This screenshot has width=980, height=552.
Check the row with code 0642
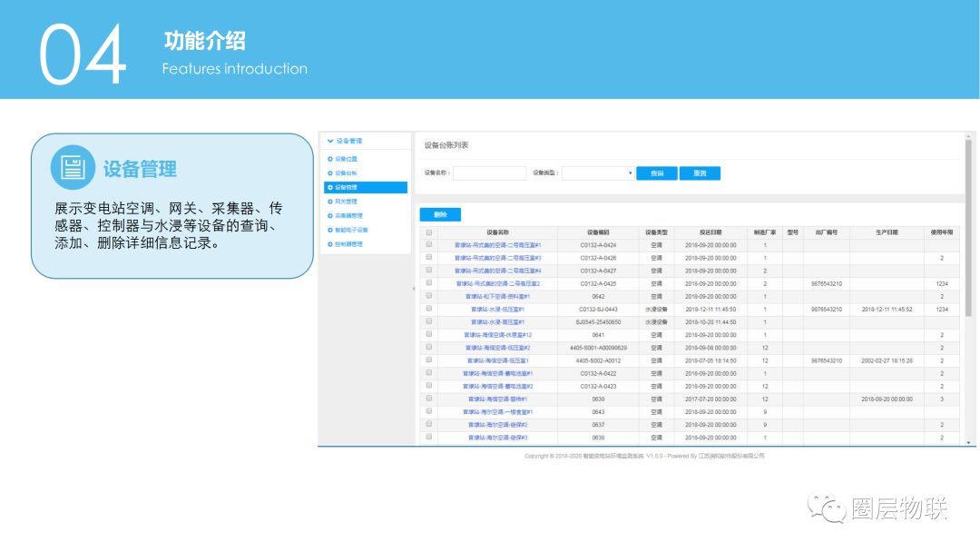(x=428, y=296)
